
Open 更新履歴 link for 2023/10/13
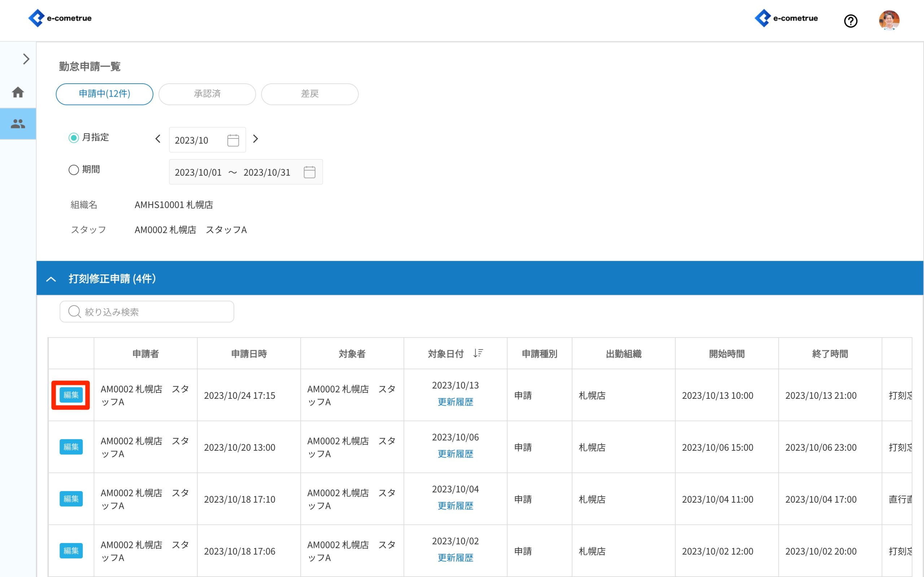click(455, 402)
